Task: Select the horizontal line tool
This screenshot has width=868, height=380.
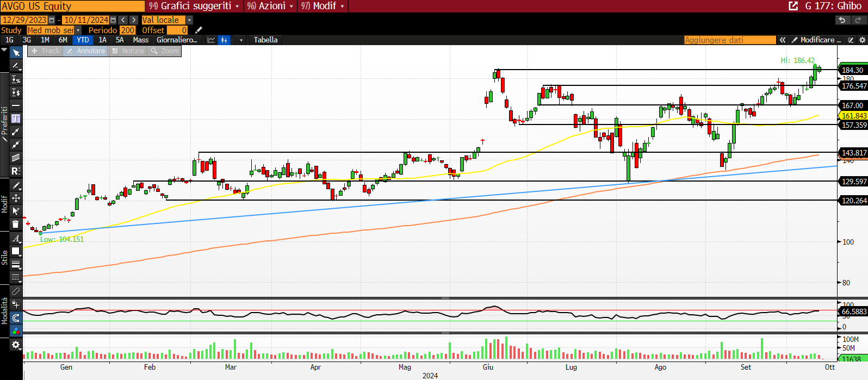Action: coord(16,105)
